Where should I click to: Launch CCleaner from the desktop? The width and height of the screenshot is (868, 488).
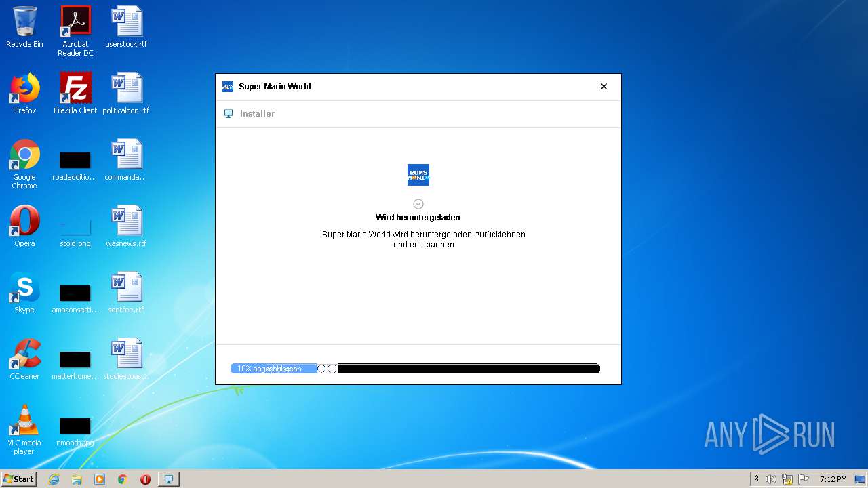(x=24, y=360)
